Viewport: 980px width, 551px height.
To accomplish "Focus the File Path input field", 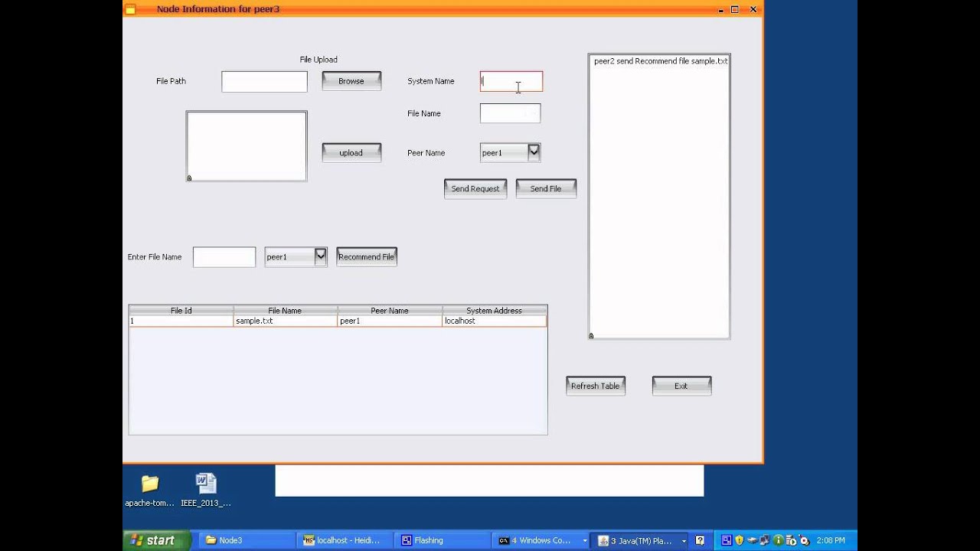I will (x=264, y=82).
